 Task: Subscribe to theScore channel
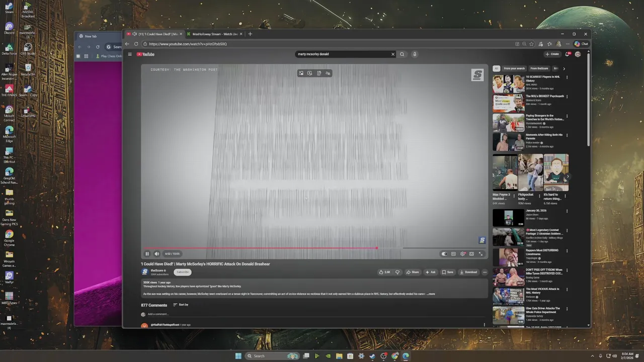(x=183, y=272)
